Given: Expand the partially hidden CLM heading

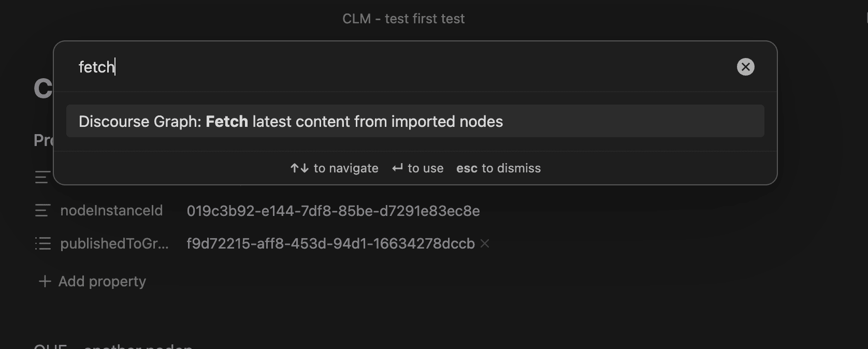Looking at the screenshot, I should (41, 88).
